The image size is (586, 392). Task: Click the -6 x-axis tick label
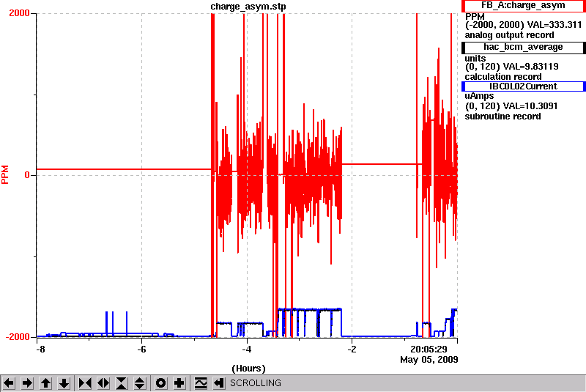[x=141, y=350]
